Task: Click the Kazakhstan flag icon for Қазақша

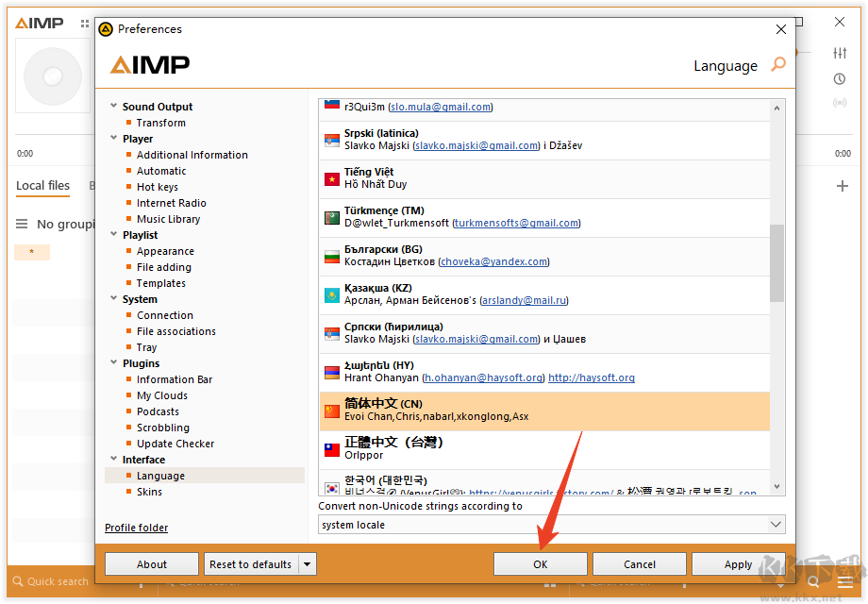Action: coord(331,294)
